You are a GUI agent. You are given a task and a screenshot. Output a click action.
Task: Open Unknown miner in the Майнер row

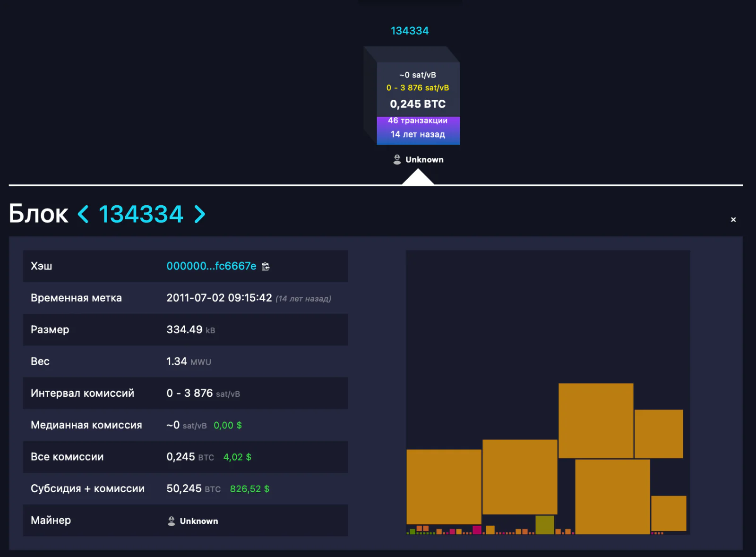(x=199, y=521)
